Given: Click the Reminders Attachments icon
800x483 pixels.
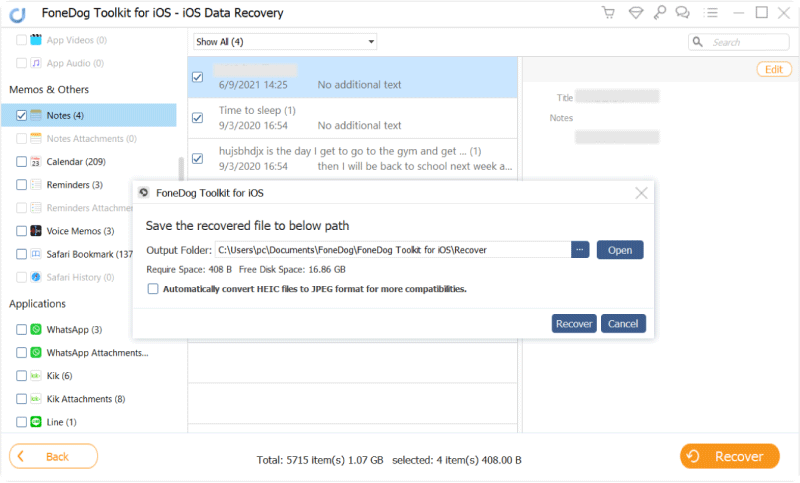Looking at the screenshot, I should click(36, 208).
